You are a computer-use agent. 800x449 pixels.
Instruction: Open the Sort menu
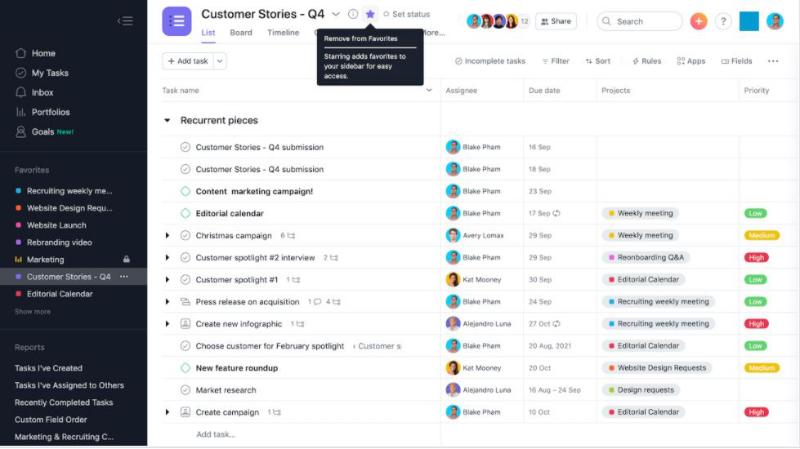coord(597,61)
